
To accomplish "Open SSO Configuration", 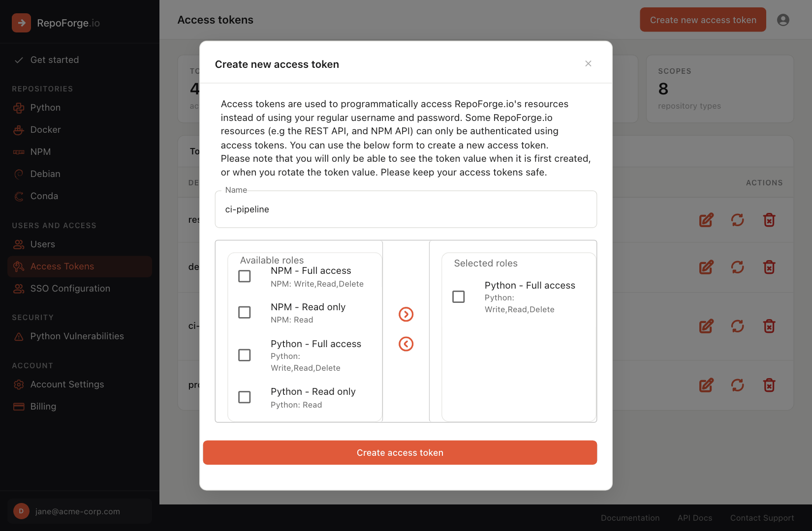I will point(80,289).
